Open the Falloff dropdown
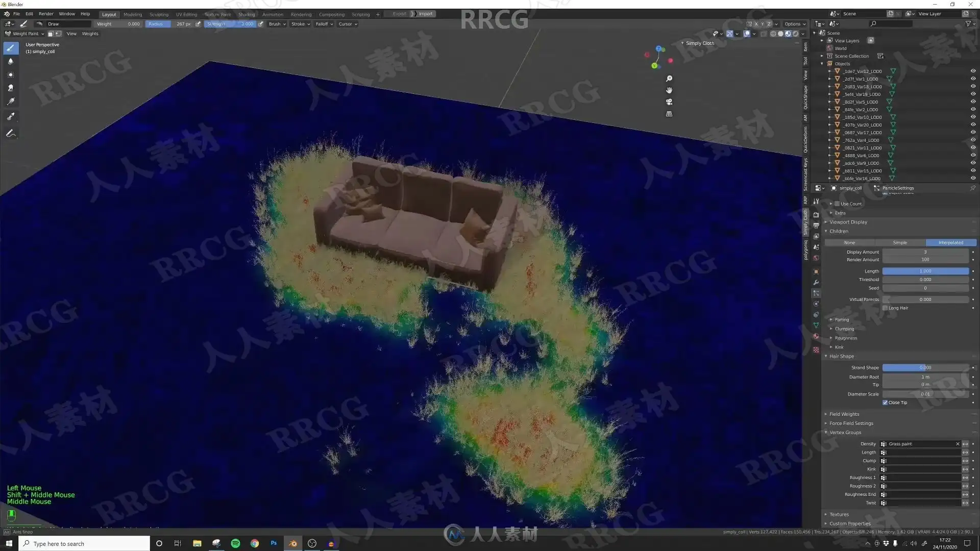The width and height of the screenshot is (980, 551). coord(324,24)
